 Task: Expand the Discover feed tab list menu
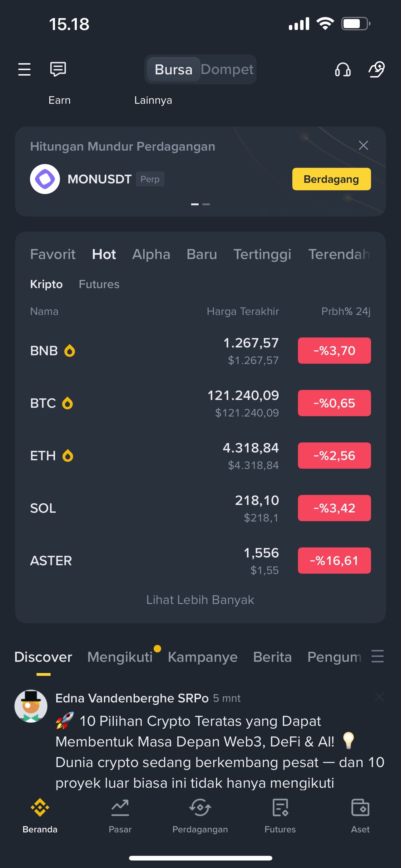point(378,656)
